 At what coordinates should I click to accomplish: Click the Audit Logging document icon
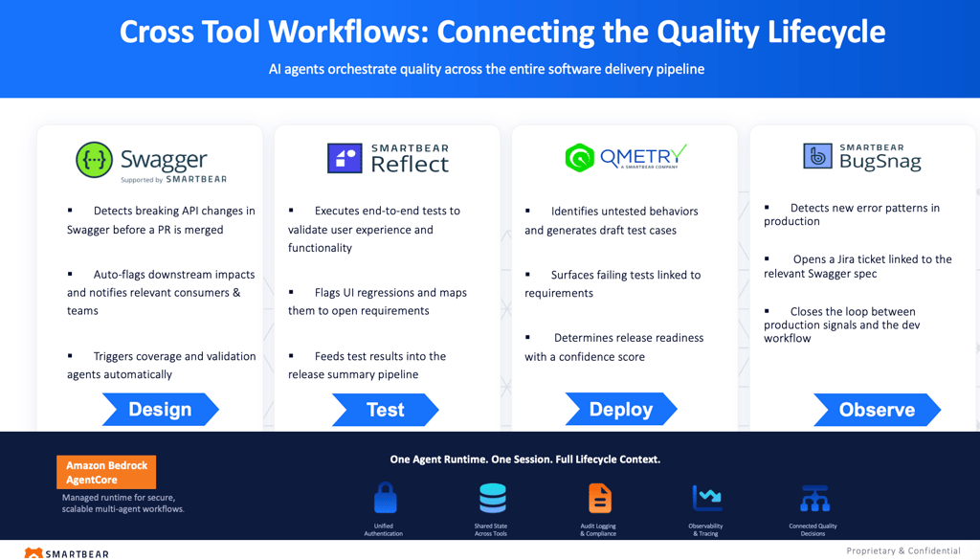point(600,498)
